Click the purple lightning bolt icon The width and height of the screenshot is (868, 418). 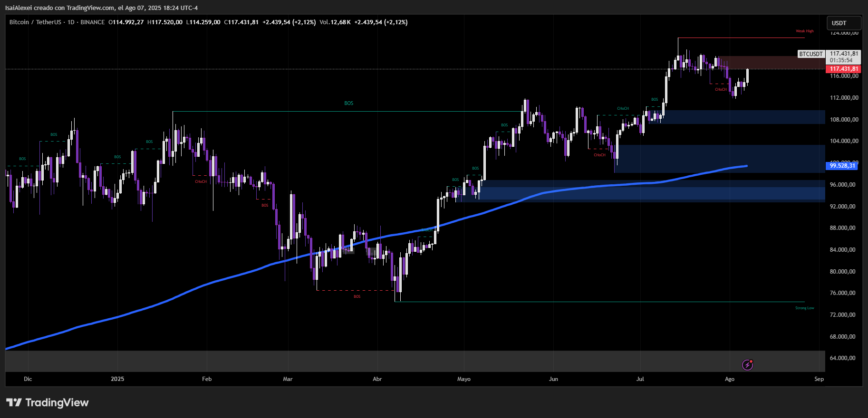(747, 365)
